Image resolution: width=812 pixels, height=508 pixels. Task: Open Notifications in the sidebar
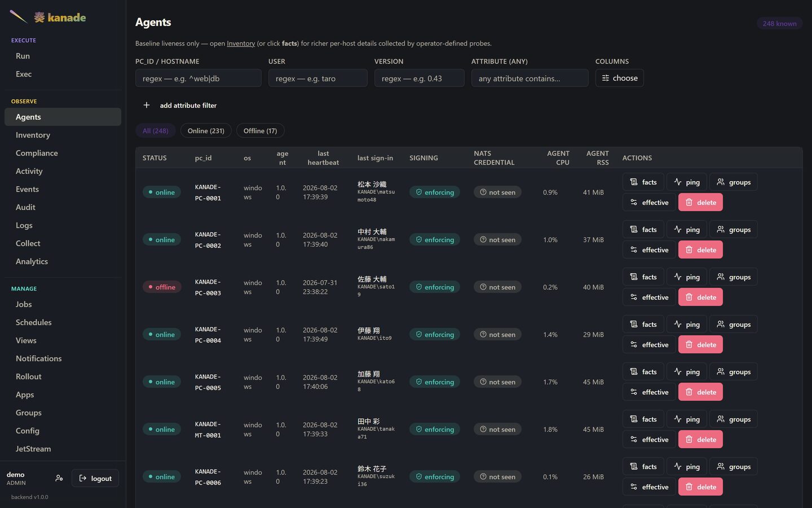63,358
